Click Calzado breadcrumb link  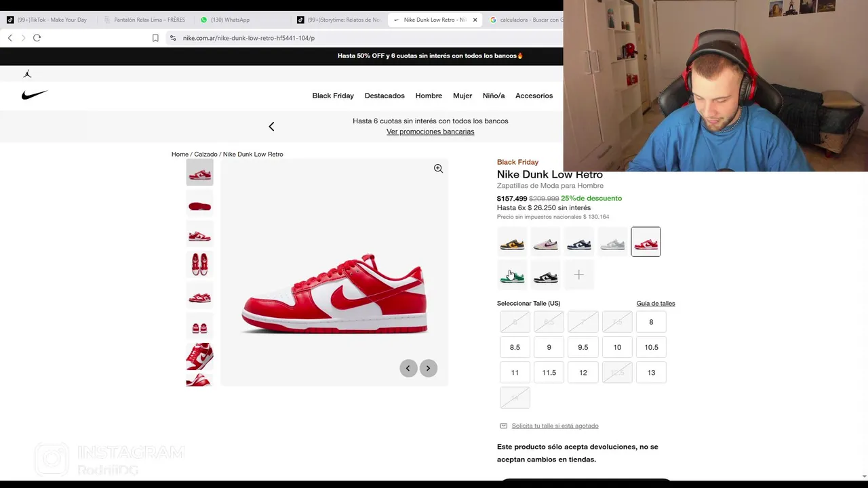tap(205, 154)
